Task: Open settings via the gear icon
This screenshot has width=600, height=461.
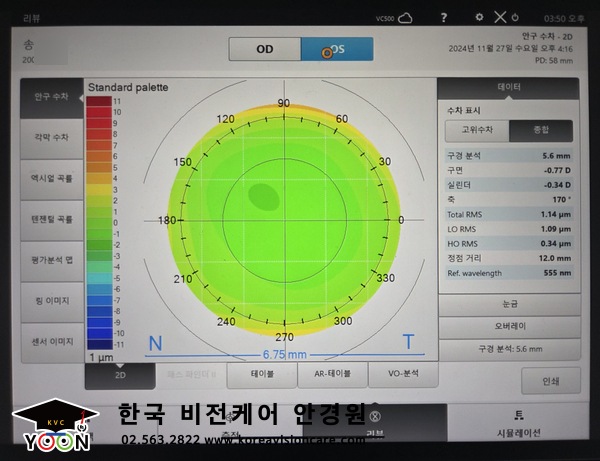Action: 479,18
